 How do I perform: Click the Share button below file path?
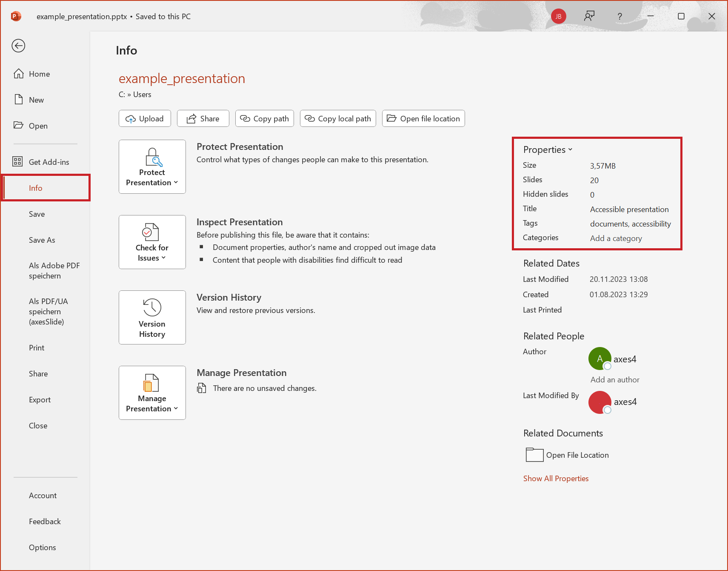click(x=203, y=119)
